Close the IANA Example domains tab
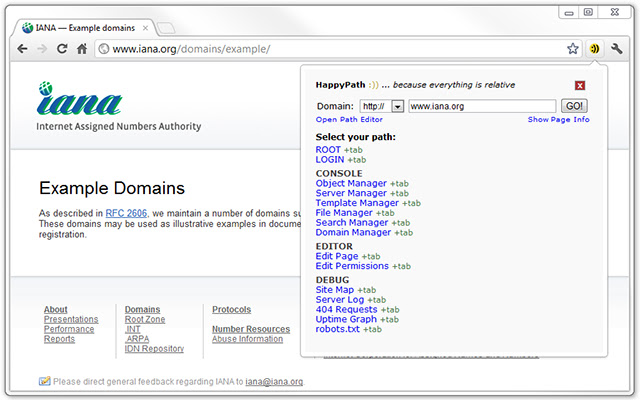 (x=145, y=28)
